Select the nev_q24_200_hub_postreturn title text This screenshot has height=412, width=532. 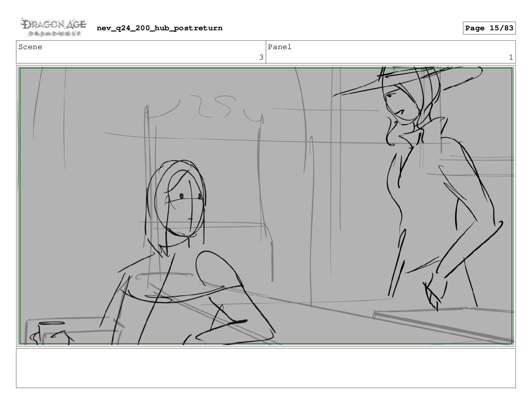click(159, 28)
